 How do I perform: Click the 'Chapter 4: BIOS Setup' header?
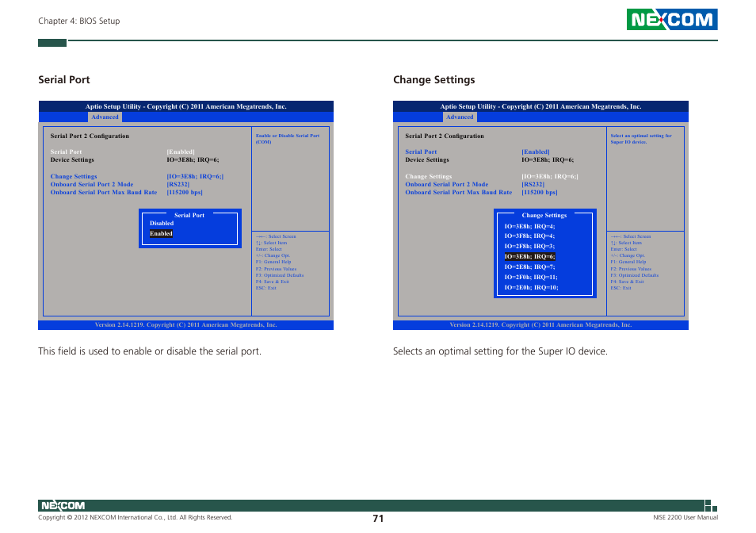click(x=79, y=21)
